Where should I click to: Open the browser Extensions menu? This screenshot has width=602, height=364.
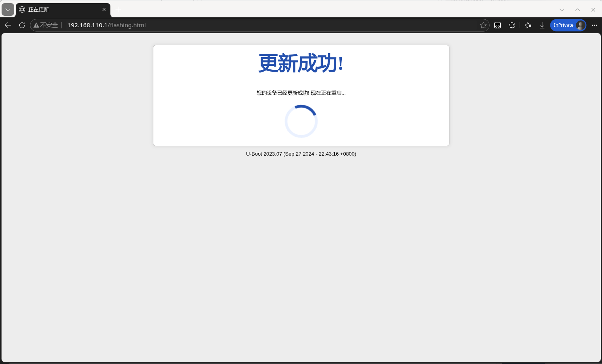pos(512,25)
